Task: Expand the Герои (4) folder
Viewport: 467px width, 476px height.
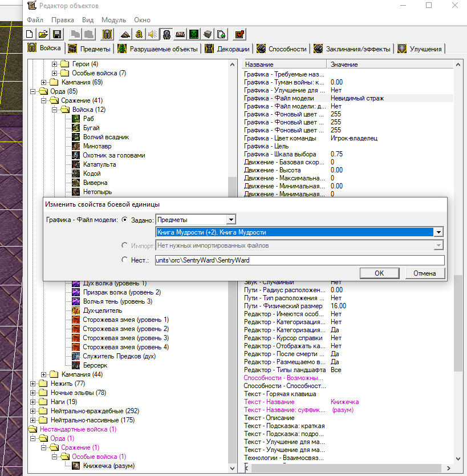Action: pos(55,64)
